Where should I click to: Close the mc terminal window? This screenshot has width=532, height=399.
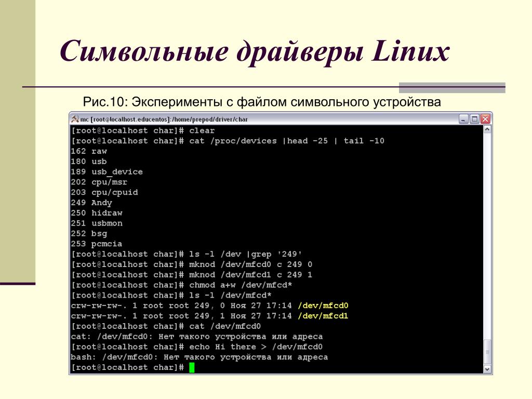click(x=486, y=119)
